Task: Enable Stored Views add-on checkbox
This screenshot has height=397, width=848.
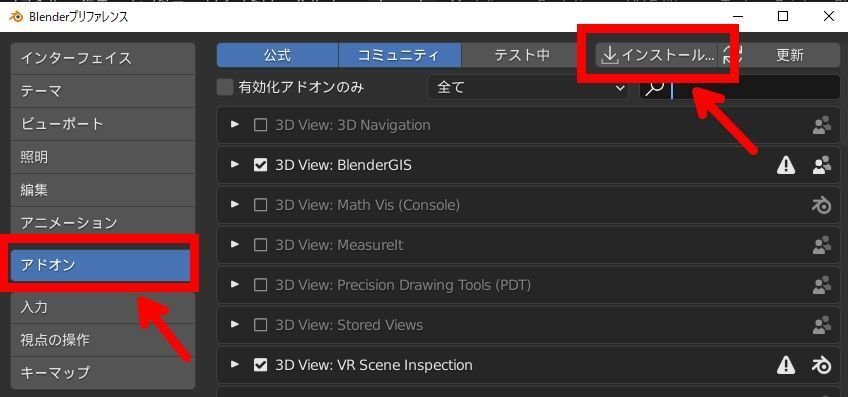Action: click(x=261, y=325)
